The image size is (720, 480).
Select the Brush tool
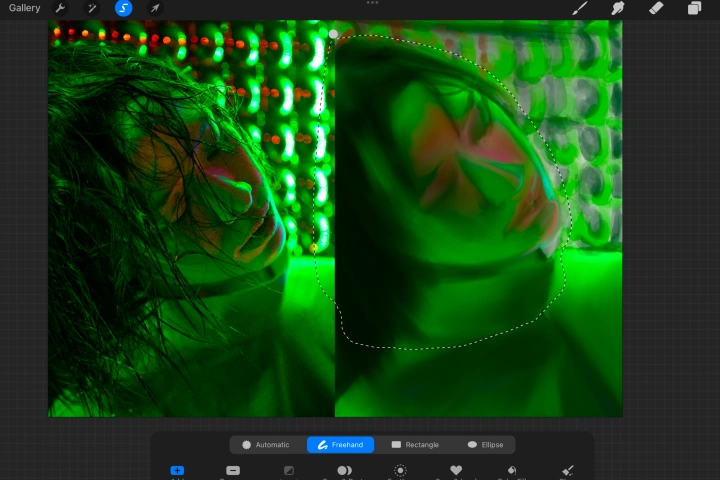(580, 8)
